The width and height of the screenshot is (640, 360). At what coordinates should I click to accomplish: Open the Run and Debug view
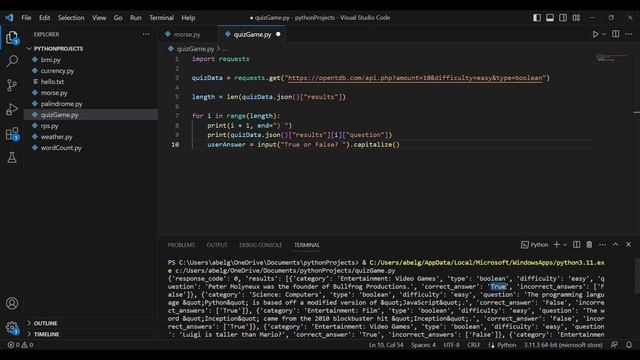12,109
